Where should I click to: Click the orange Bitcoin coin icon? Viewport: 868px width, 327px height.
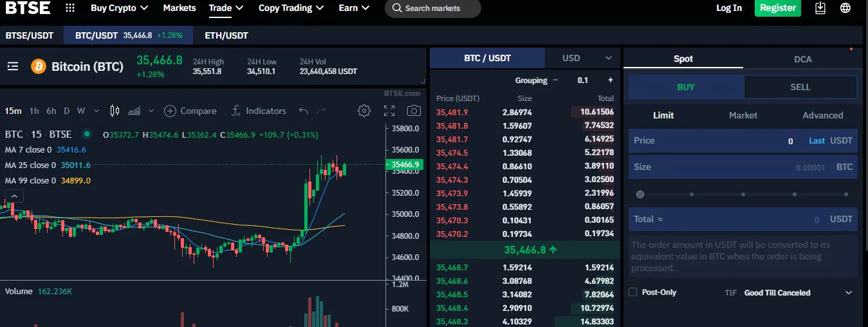tap(39, 66)
